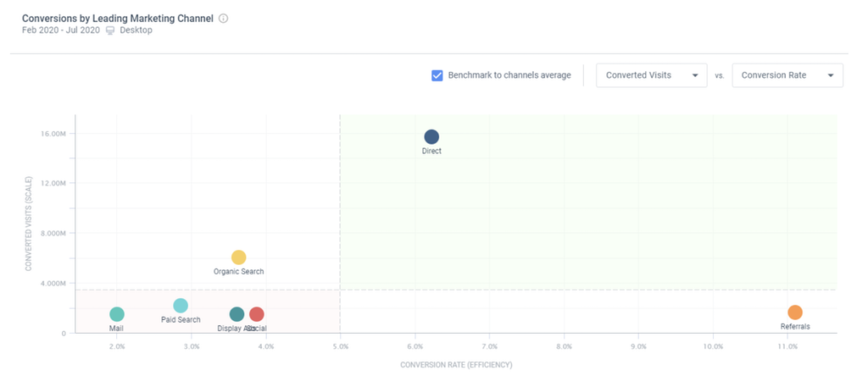Select the red Social data point
Image resolution: width=868 pixels, height=387 pixels.
[257, 315]
